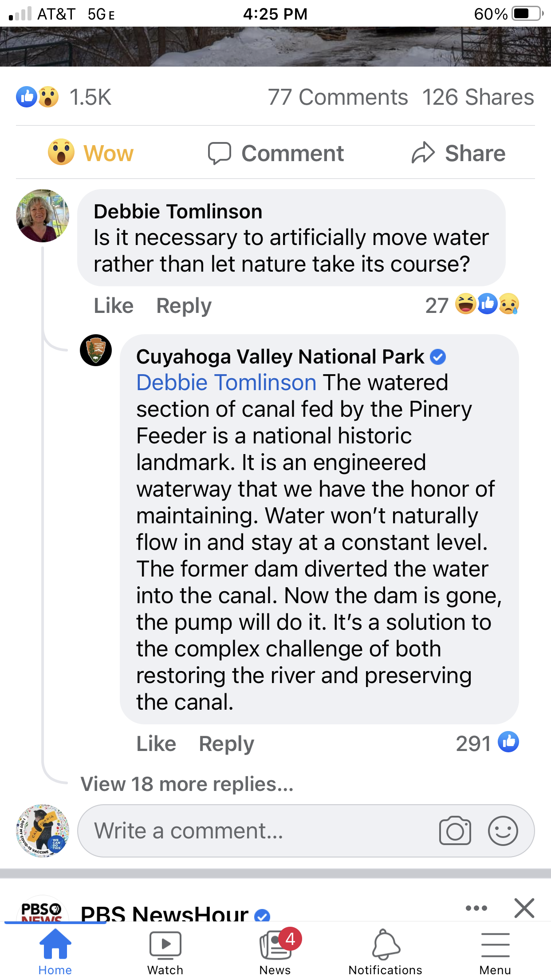Reply to Debbie Tomlinson's comment

[x=184, y=306]
